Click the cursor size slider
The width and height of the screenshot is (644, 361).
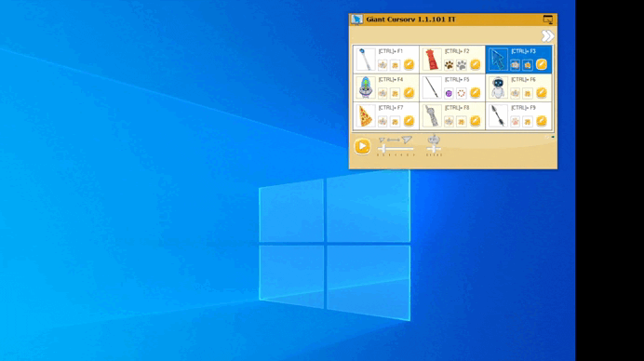[396, 149]
